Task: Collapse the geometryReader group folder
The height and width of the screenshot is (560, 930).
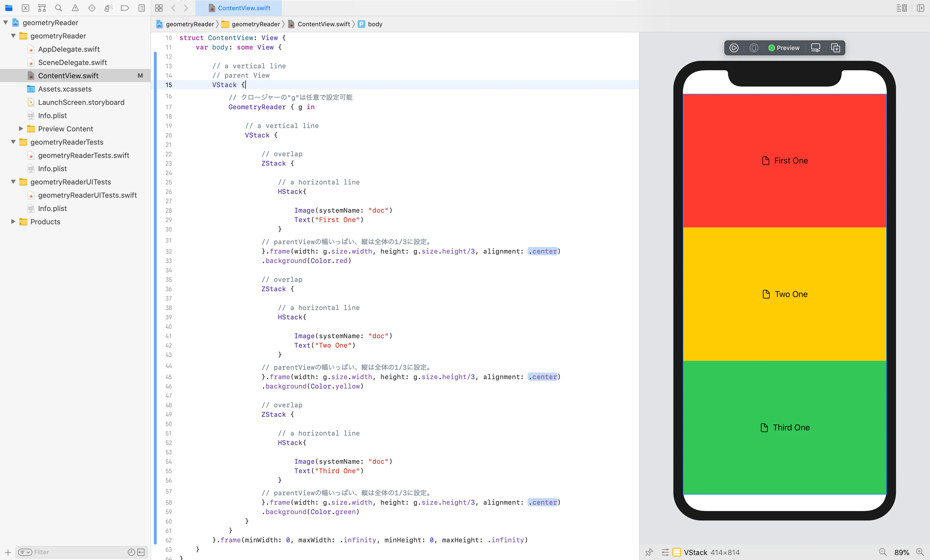Action: pos(13,35)
